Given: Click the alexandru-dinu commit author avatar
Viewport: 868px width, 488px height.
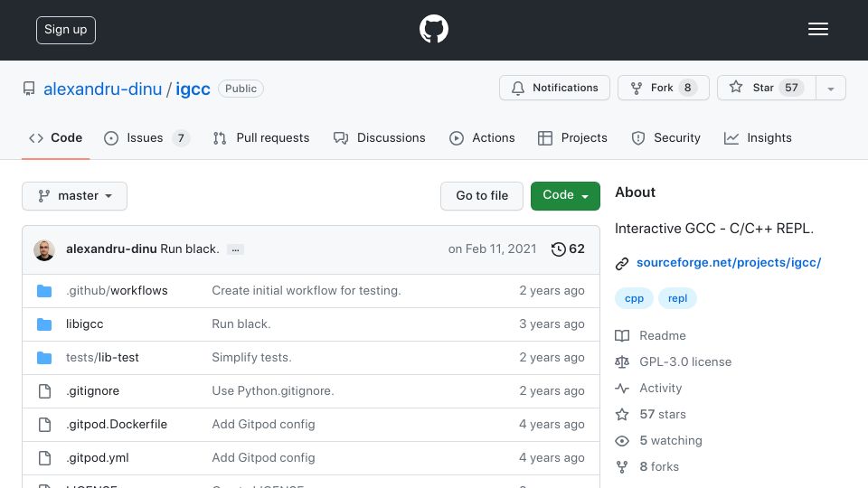Looking at the screenshot, I should [x=44, y=250].
